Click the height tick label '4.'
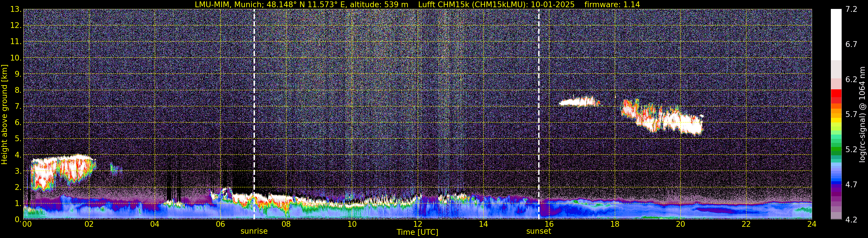The width and height of the screenshot is (868, 238). (x=18, y=155)
